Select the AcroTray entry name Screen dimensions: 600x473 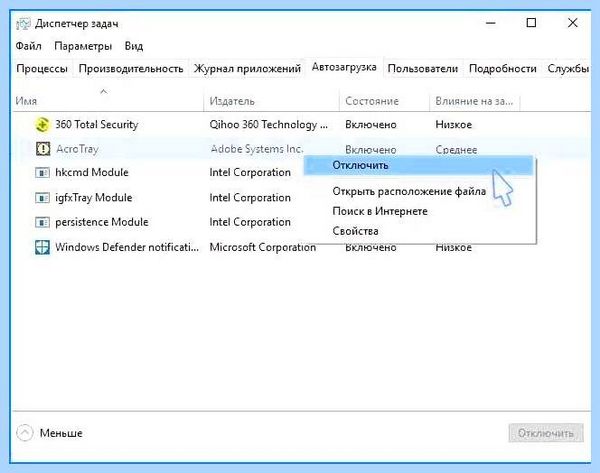coord(77,149)
